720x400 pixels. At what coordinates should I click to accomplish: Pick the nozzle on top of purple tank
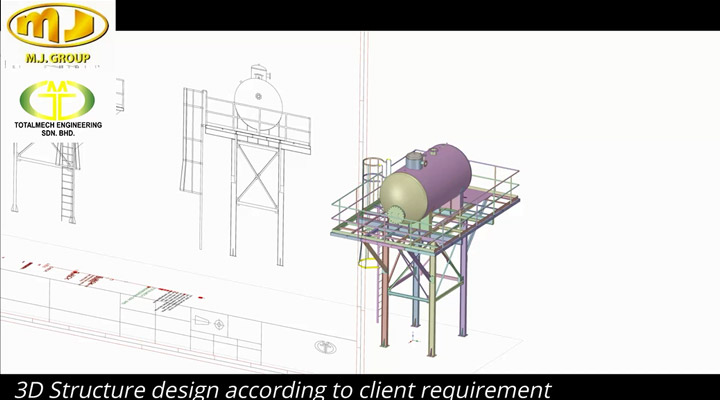click(x=414, y=160)
